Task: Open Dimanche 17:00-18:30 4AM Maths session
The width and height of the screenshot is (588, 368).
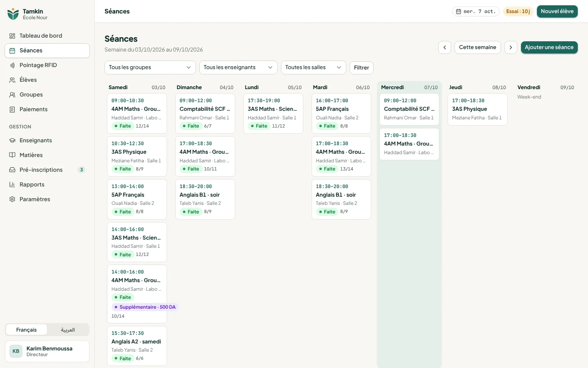Action: pos(205,156)
